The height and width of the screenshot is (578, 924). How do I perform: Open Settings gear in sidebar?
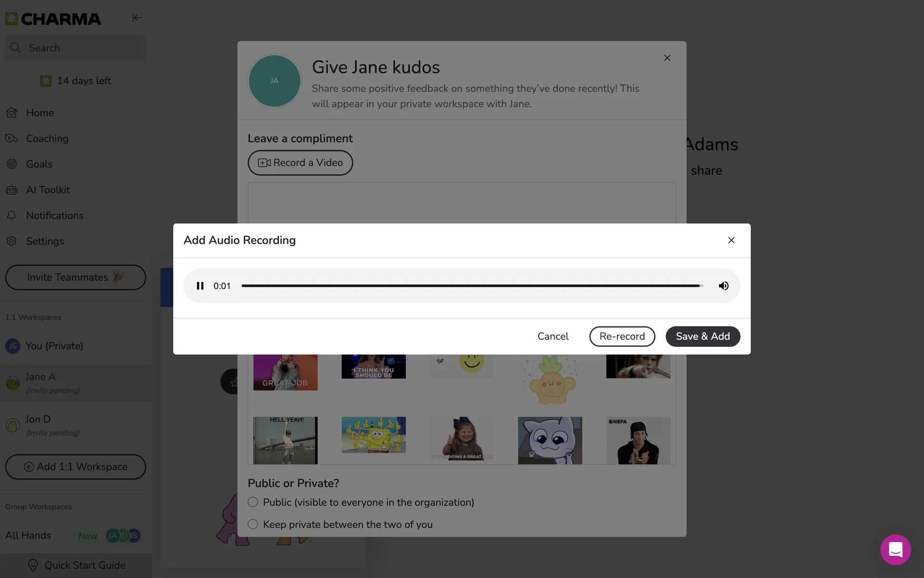(x=12, y=241)
